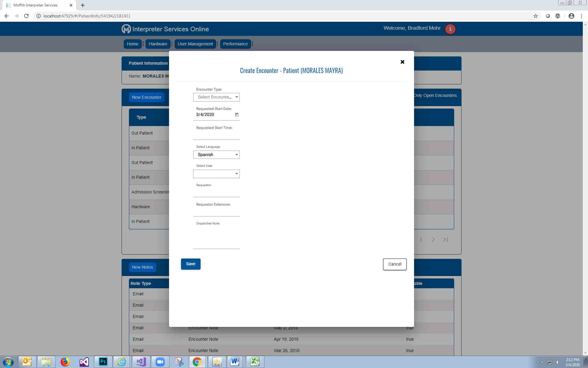The height and width of the screenshot is (368, 588).
Task: Open Chrome profile account icon
Action: (571, 16)
